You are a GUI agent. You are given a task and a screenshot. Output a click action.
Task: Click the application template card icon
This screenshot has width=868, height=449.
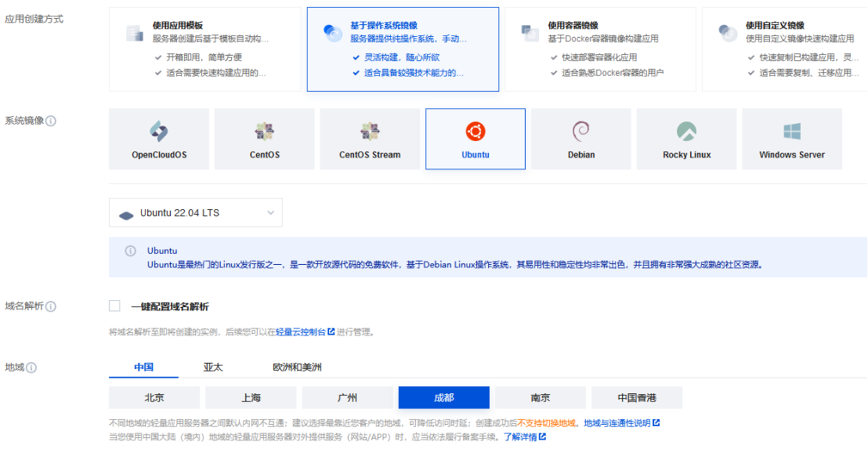tap(135, 33)
